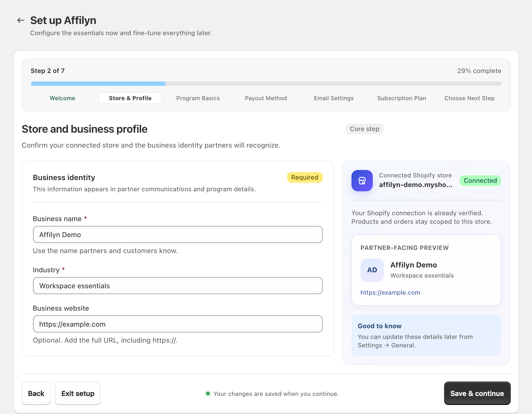Viewport: 532px width, 414px height.
Task: Click the 'Set up Affilyn' page title
Action: tap(63, 21)
